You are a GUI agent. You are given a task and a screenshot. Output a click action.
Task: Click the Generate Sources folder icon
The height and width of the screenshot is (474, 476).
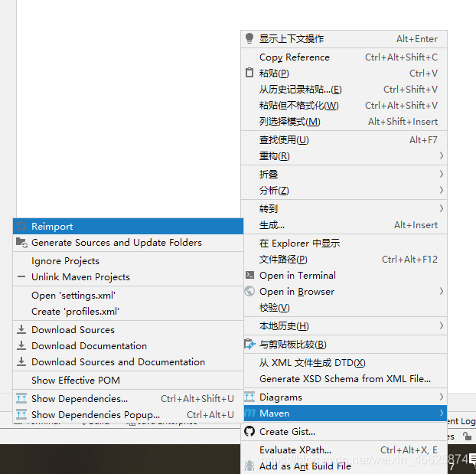[x=21, y=243]
